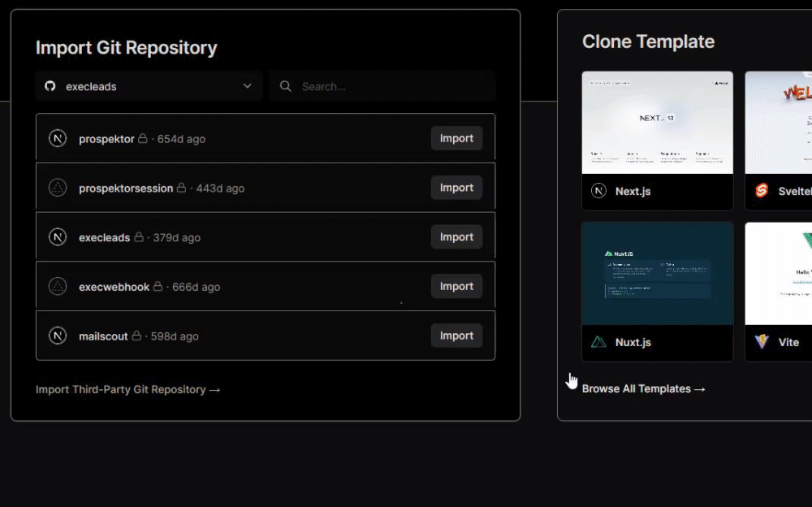Viewport: 812px width, 507px height.
Task: Open the Nuxt.js template preview thumbnail
Action: point(658,274)
